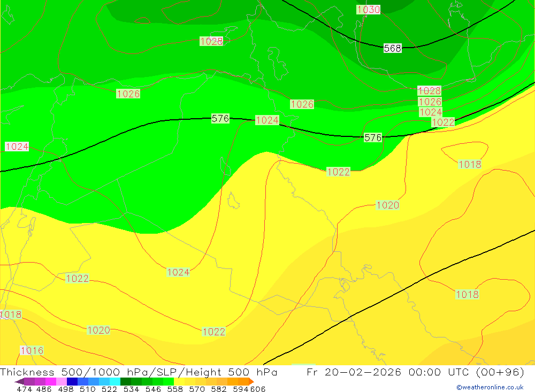This screenshot has width=535, height=392.
Task: Click the 1018 label near lower-right corner
Action: 467,295
